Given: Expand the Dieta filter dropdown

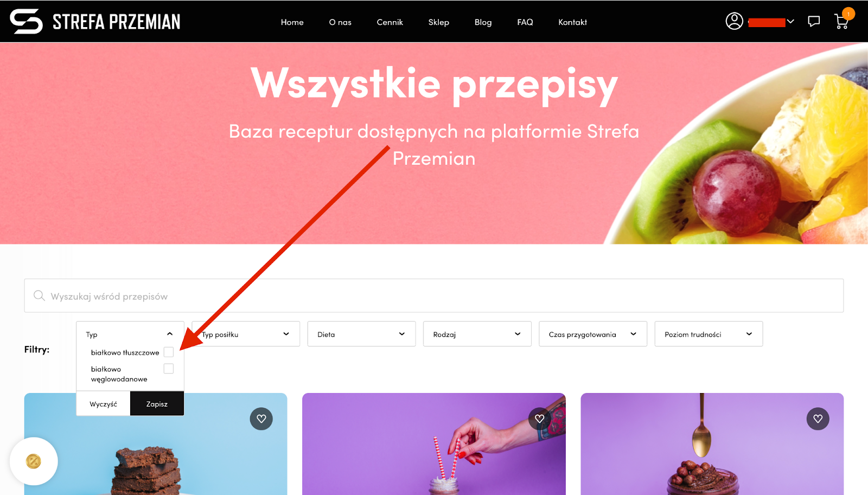Looking at the screenshot, I should click(x=361, y=334).
